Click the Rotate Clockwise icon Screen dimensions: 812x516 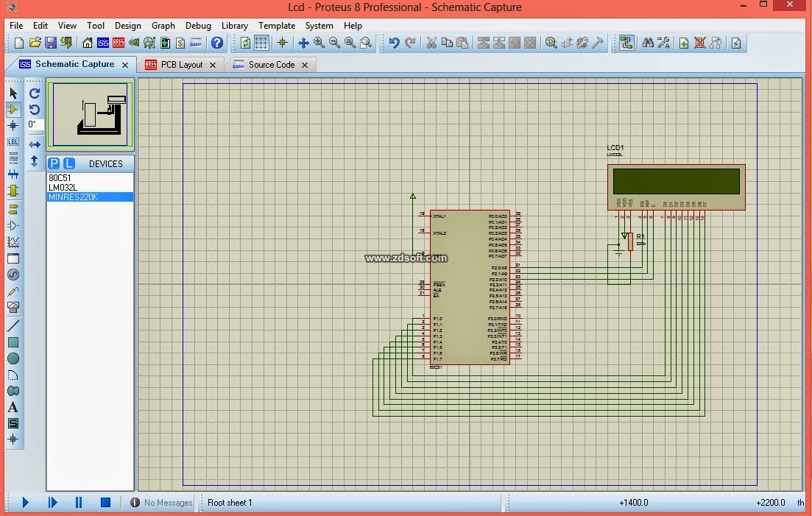35,93
